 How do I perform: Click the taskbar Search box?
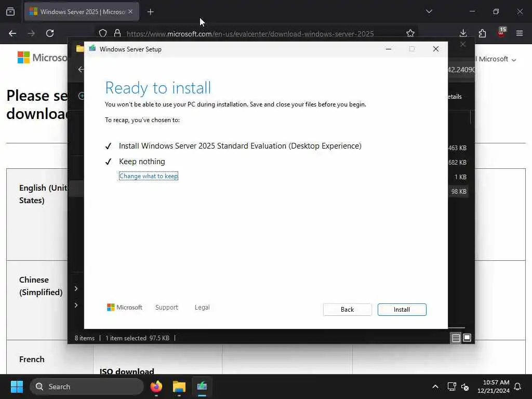[x=87, y=387]
